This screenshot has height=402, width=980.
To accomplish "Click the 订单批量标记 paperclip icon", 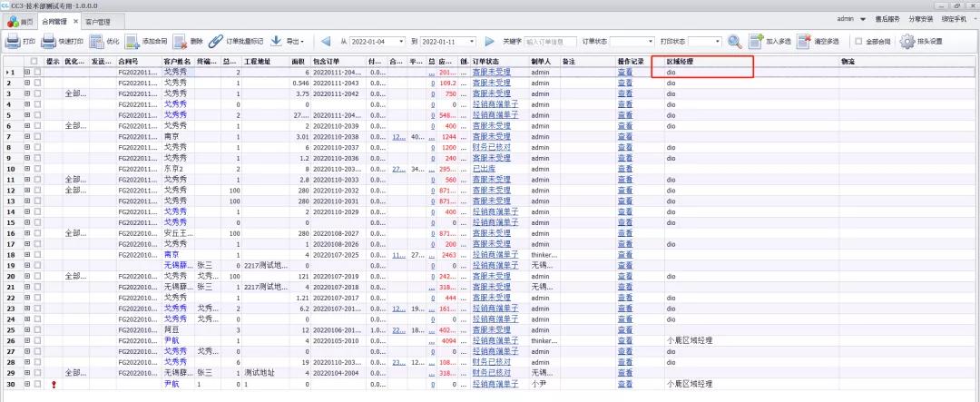I will click(216, 41).
